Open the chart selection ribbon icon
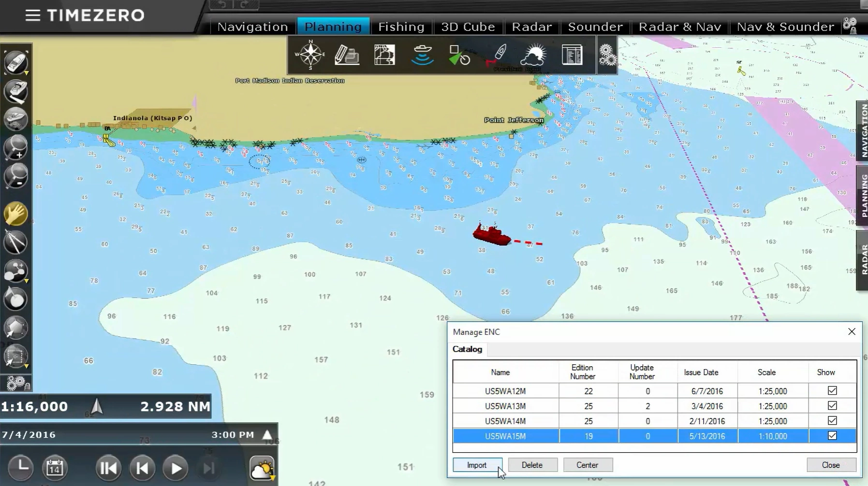868x486 pixels. click(384, 55)
